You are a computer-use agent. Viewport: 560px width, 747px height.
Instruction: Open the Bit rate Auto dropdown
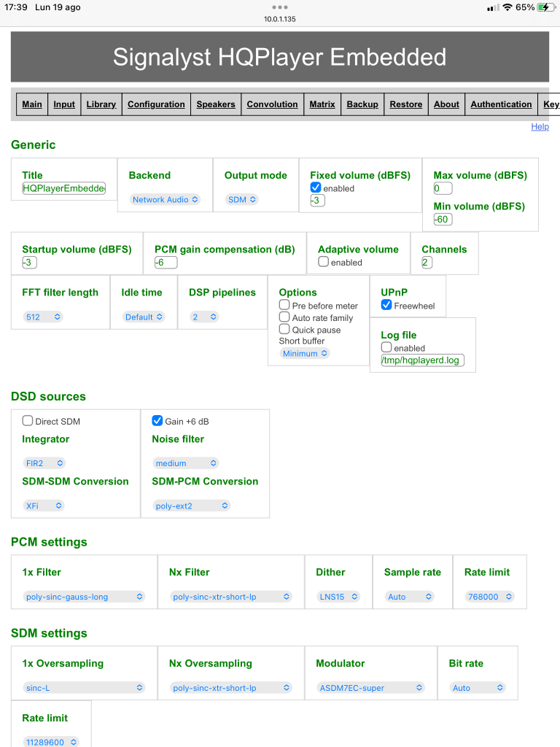(x=478, y=688)
